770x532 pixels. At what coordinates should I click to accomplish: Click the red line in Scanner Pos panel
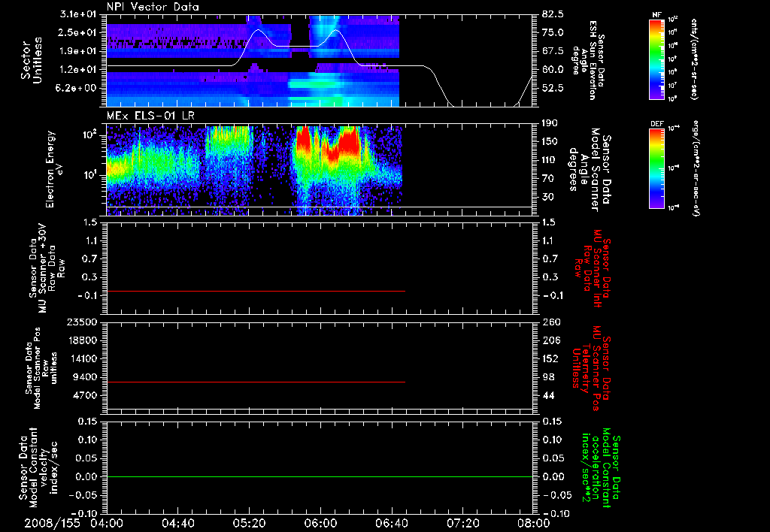256,382
